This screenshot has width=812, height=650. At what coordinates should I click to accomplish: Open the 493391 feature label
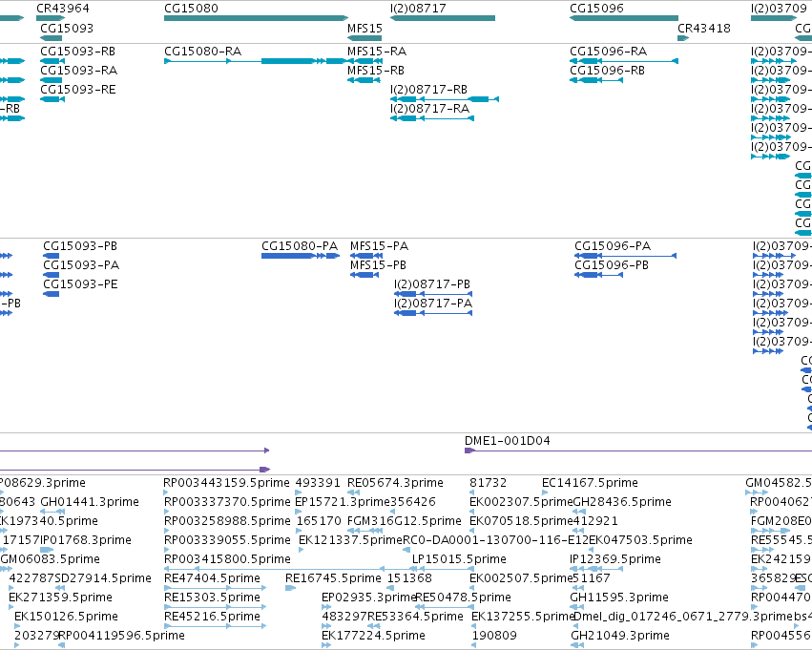tap(318, 483)
